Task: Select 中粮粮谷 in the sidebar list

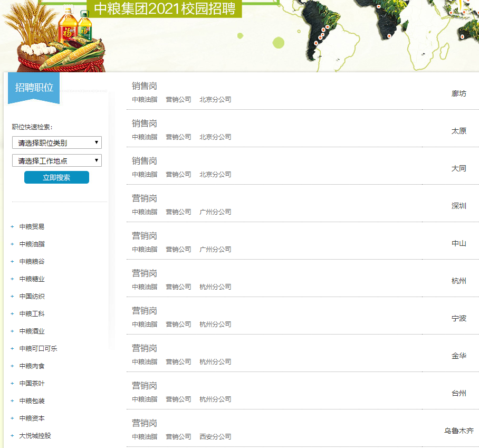Action: coord(32,262)
